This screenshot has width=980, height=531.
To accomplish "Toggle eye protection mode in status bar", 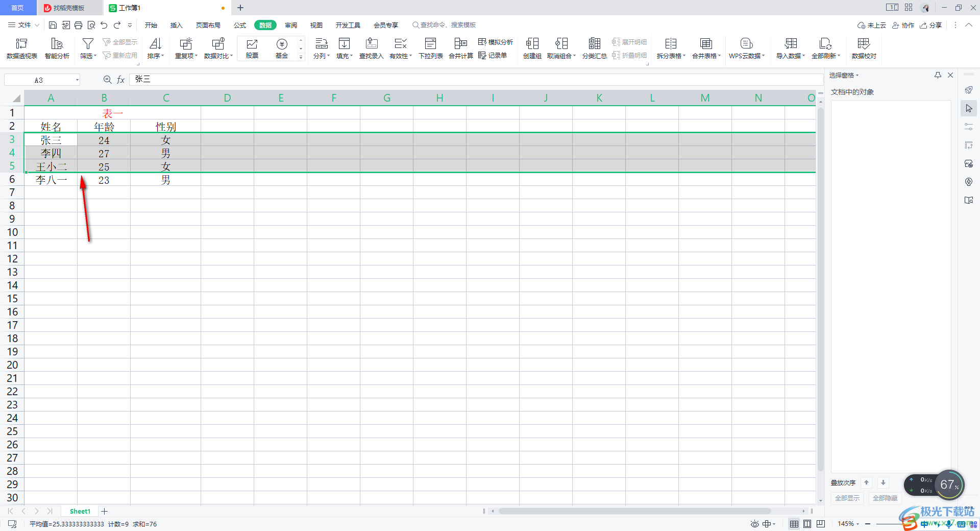I will pos(754,524).
